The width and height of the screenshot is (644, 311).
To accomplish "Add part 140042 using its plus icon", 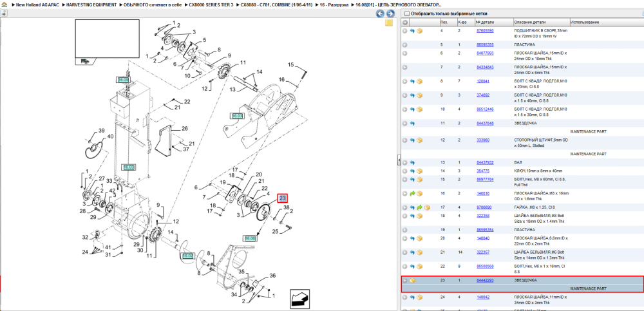I will [405, 297].
